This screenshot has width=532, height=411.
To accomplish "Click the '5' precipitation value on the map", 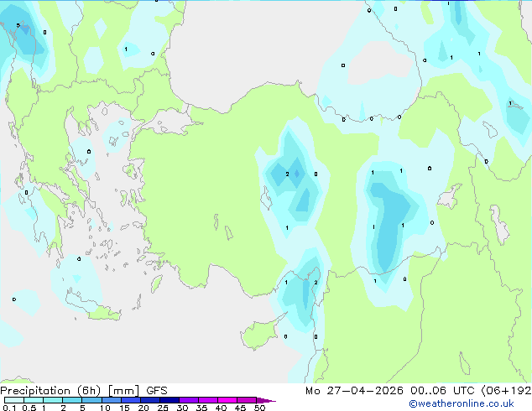I will 18,25.
